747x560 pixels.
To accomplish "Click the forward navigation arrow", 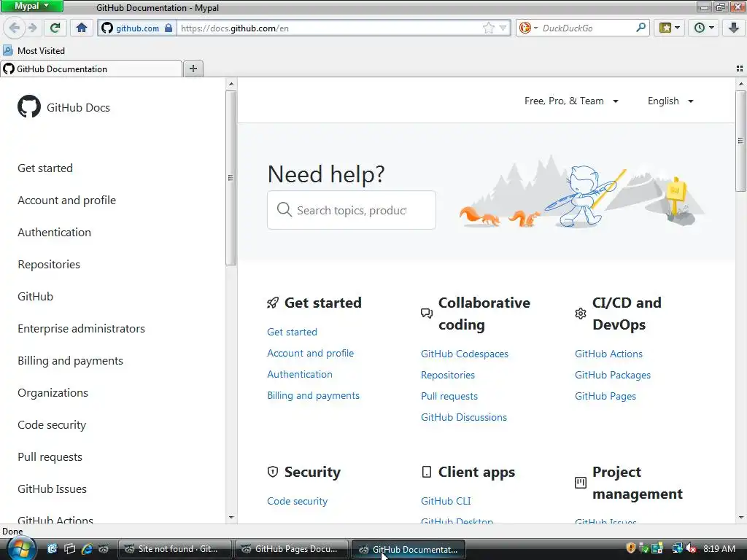I will click(x=32, y=28).
